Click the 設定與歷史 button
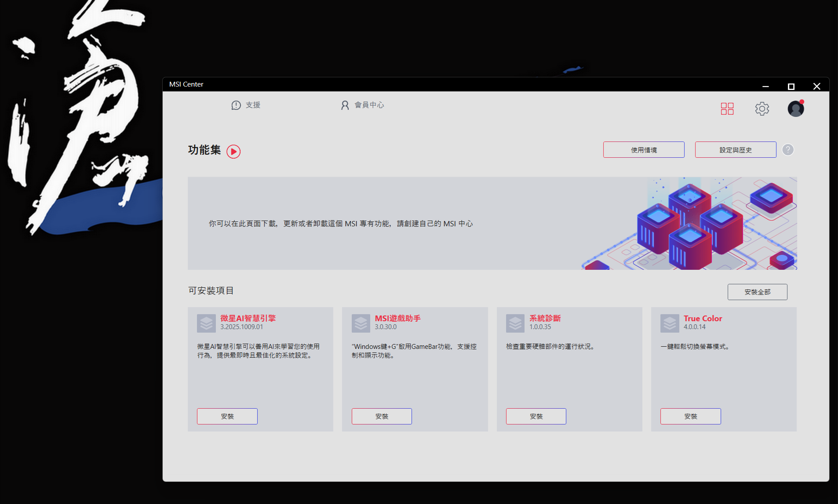The image size is (838, 504). click(736, 150)
